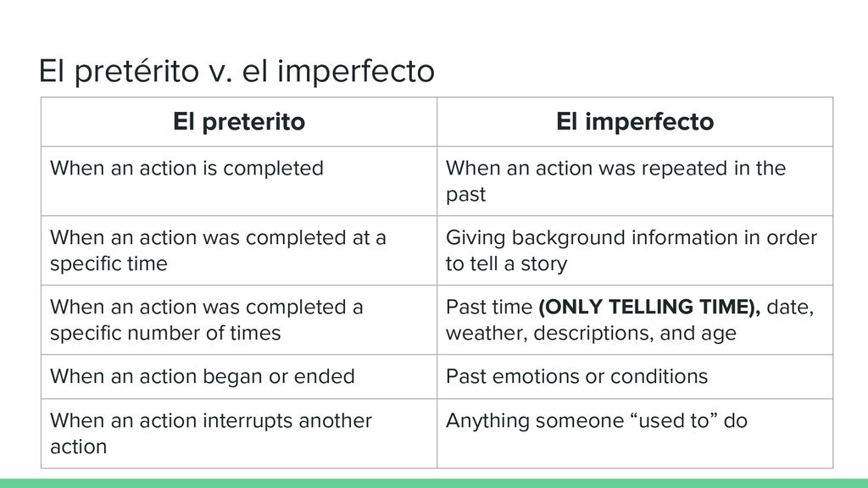Click the words 'to tell a story'
This screenshot has height=488, width=868.
pyautogui.click(x=507, y=264)
